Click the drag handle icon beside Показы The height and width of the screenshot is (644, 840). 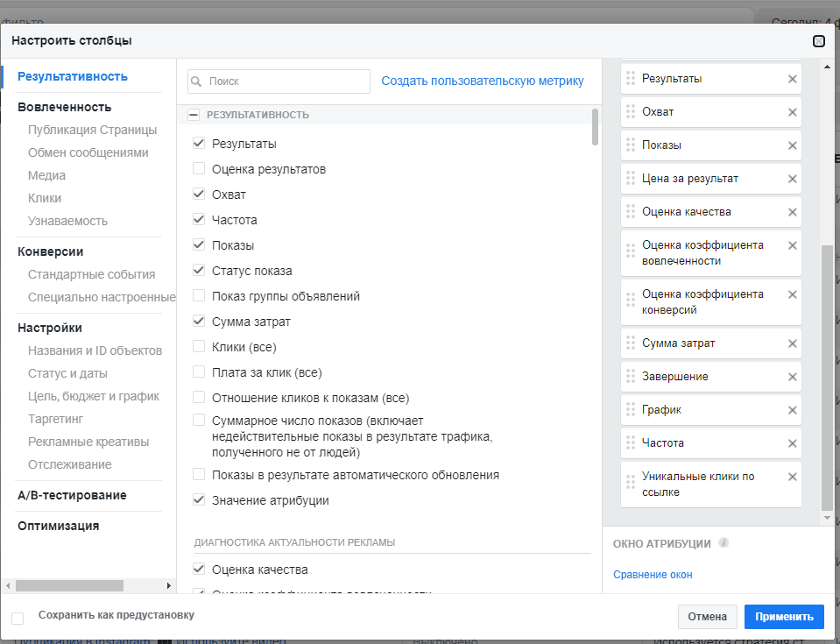point(631,145)
